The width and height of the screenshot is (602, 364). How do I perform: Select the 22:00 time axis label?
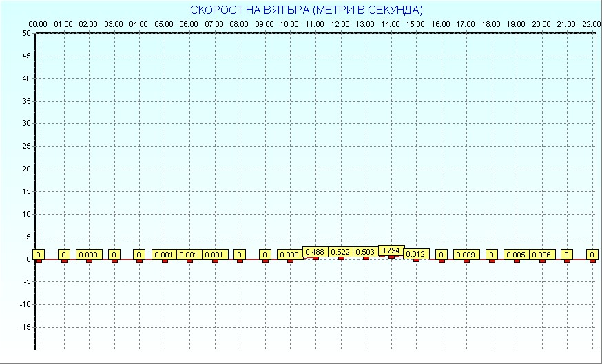click(591, 24)
